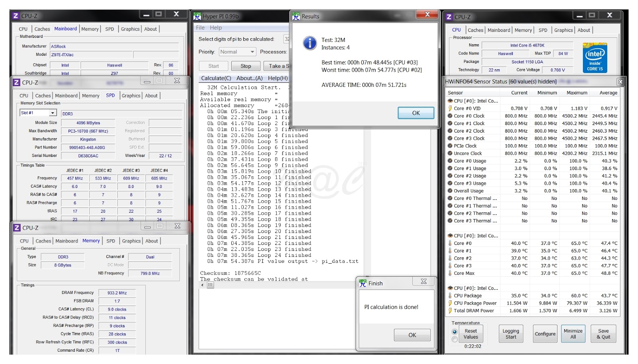Click the Reset Values button
638x364 pixels.
click(x=471, y=334)
